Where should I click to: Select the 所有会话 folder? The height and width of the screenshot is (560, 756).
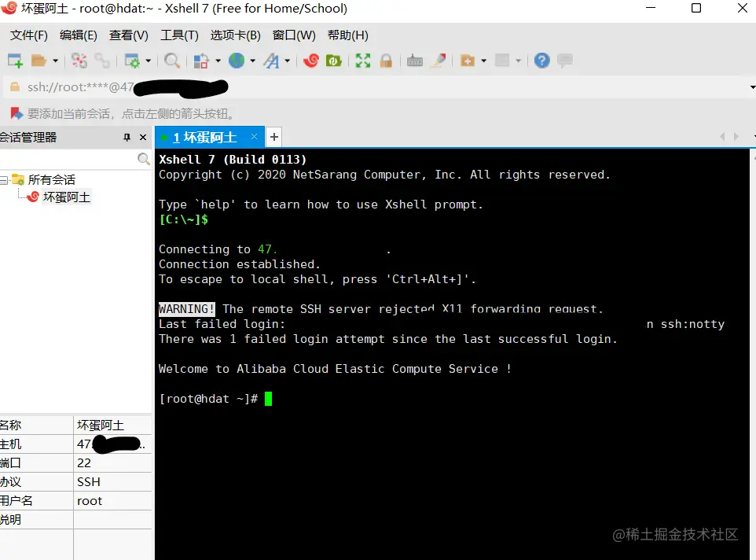click(x=52, y=180)
